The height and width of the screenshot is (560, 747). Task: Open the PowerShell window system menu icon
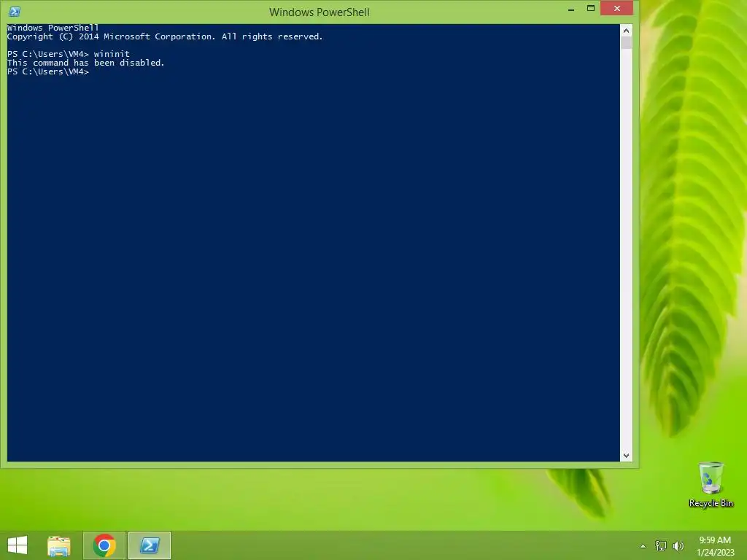click(15, 12)
